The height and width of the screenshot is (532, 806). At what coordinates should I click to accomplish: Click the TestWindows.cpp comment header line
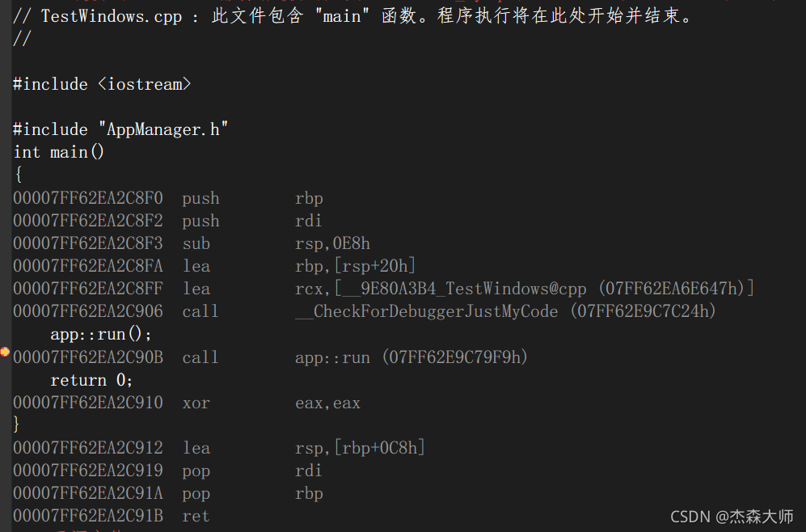pos(352,16)
